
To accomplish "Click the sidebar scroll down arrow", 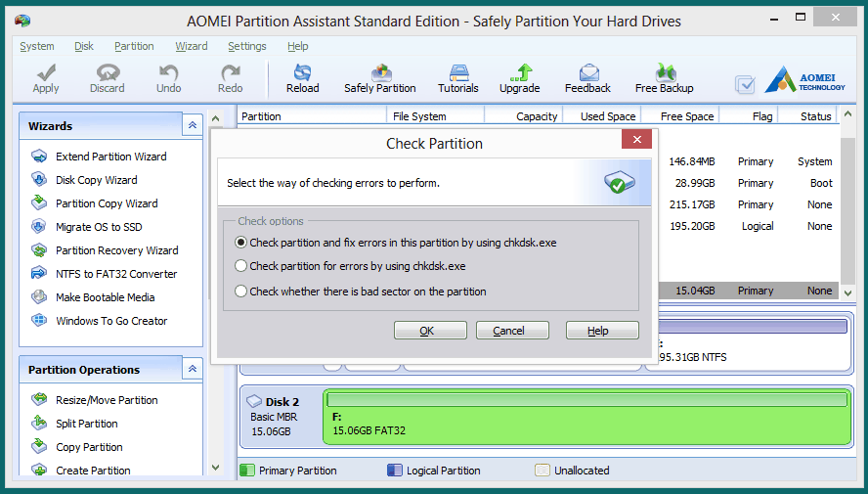I will [x=216, y=468].
